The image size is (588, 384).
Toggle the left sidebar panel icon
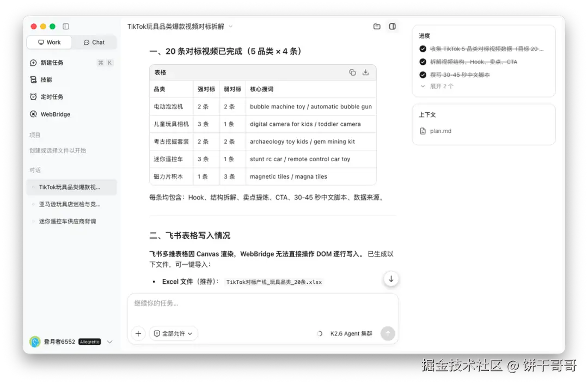(x=66, y=26)
